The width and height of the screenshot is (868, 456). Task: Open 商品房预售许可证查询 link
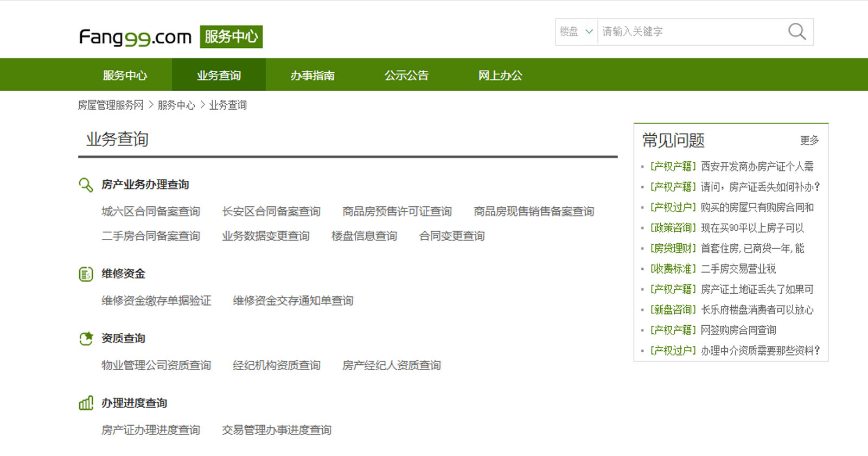[x=397, y=212]
